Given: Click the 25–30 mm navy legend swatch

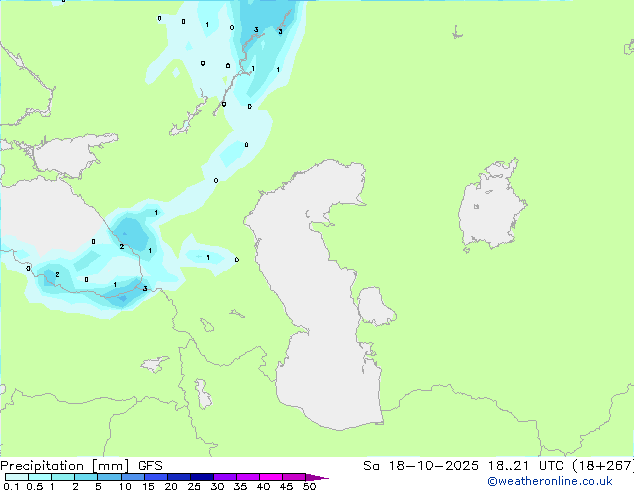Looking at the screenshot, I should tap(202, 477).
